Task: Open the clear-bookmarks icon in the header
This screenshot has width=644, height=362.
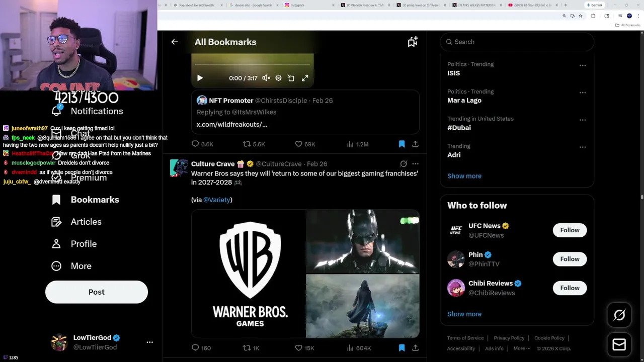Action: 413,42
